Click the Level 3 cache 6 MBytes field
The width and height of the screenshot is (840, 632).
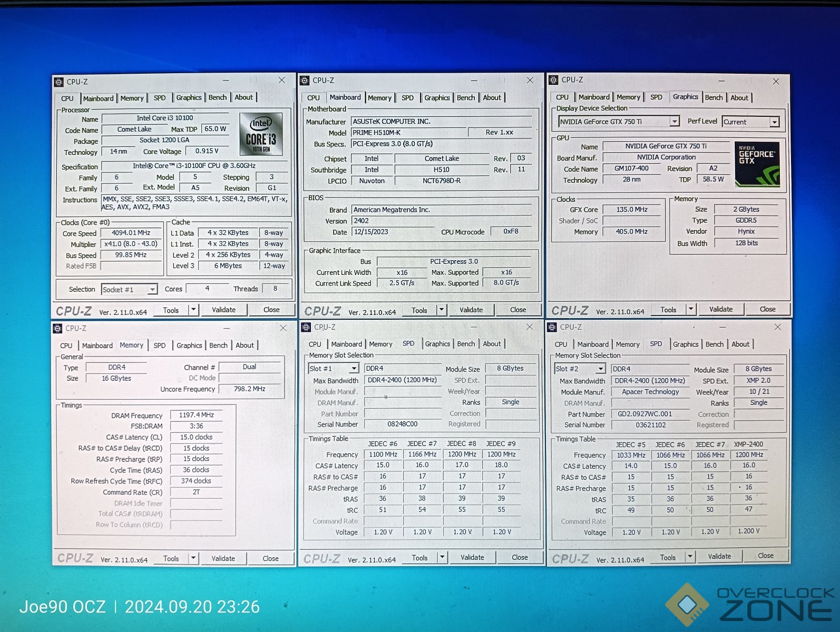(x=228, y=266)
